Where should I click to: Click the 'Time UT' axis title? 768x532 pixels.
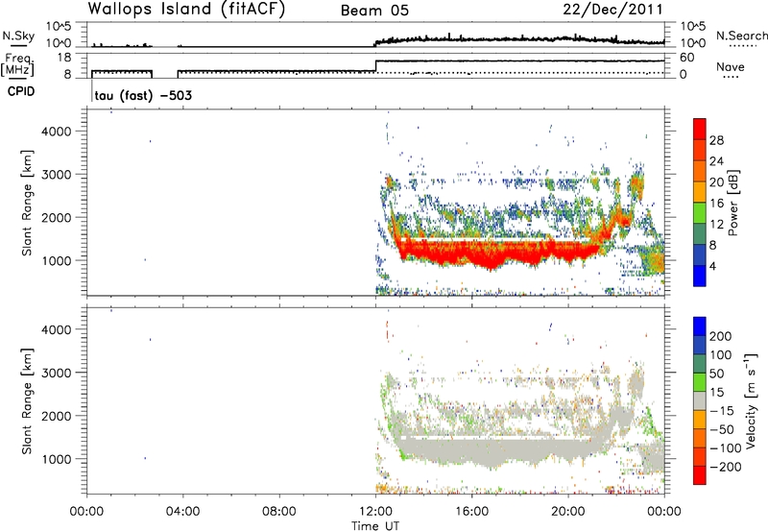coord(375,526)
